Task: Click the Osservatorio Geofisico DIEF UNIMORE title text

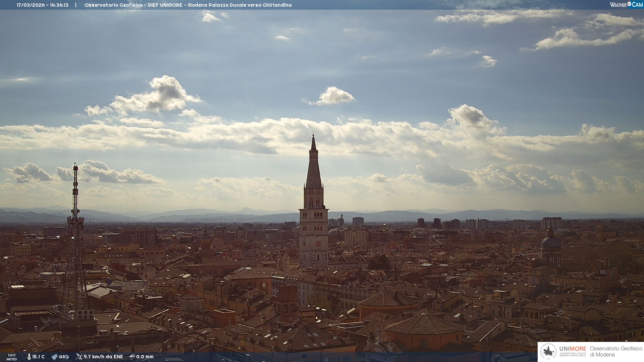Action: 188,5
